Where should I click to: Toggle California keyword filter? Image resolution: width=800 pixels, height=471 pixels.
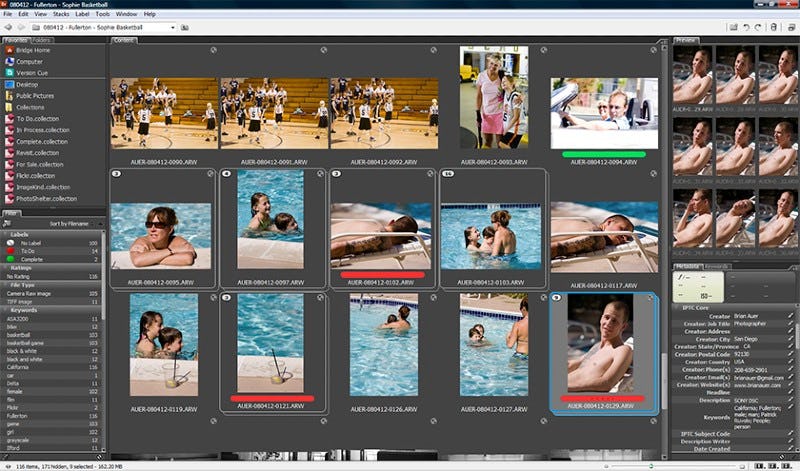(x=51, y=367)
